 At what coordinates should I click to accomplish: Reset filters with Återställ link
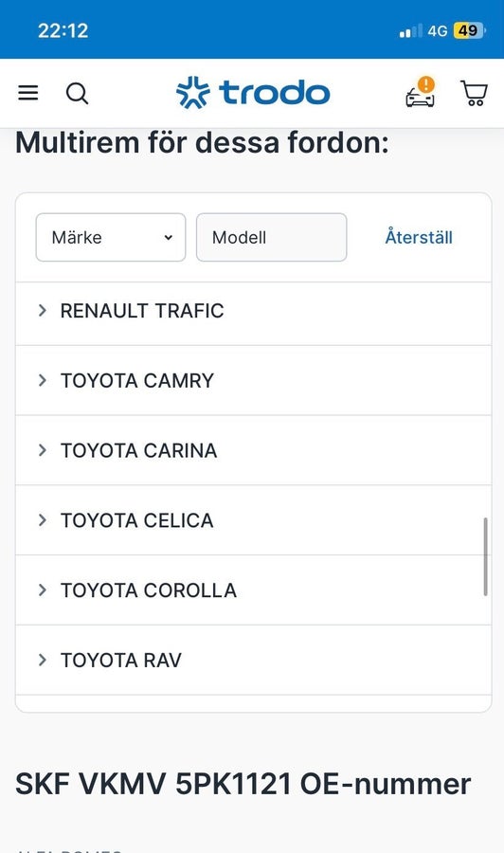419,237
